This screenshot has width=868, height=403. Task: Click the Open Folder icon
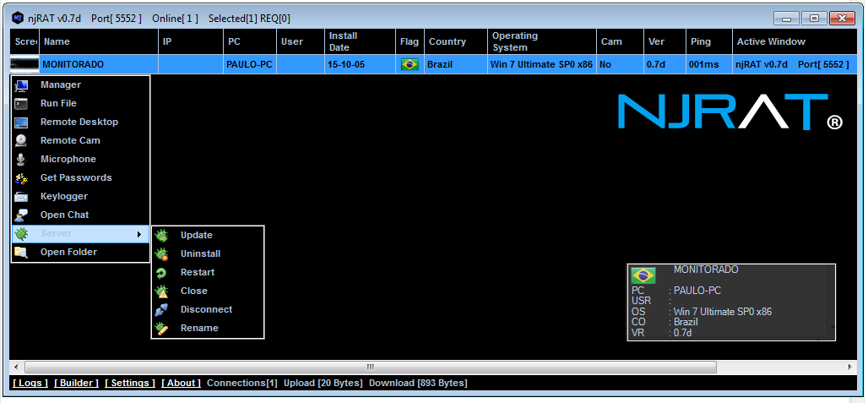tap(21, 253)
